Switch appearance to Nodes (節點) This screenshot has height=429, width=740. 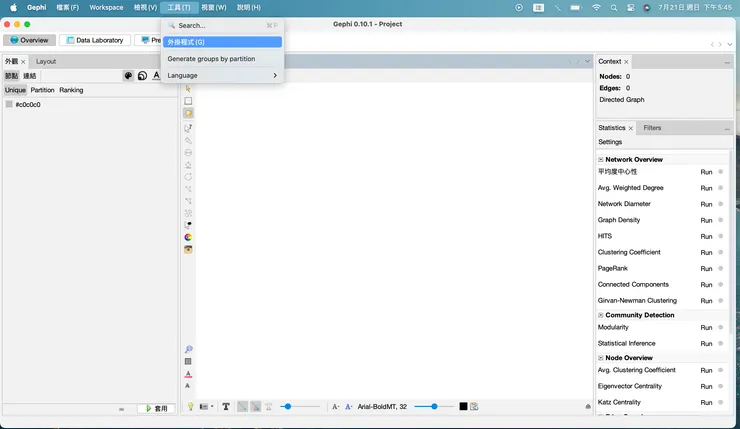tap(11, 76)
